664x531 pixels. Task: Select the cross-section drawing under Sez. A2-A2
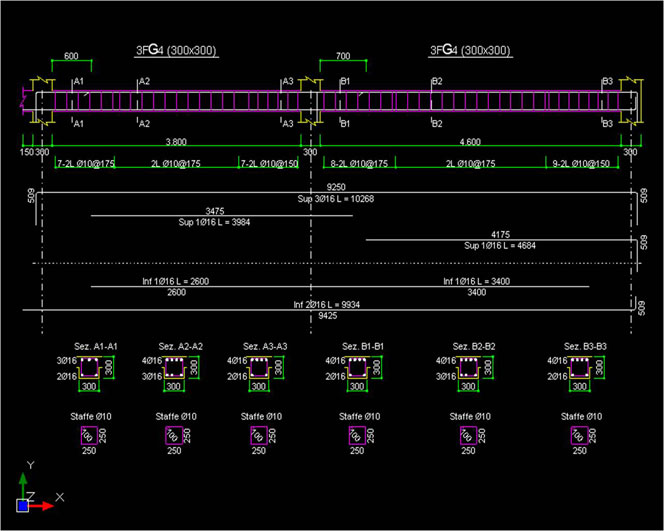tap(174, 368)
